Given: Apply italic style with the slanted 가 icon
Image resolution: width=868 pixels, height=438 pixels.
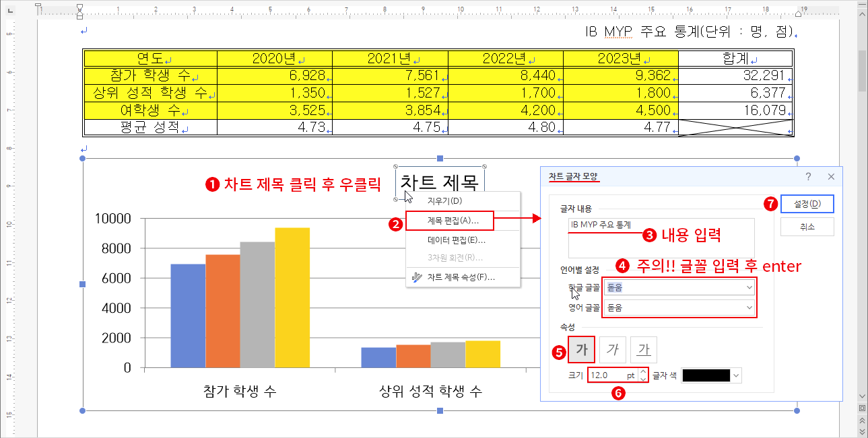Looking at the screenshot, I should coord(613,349).
